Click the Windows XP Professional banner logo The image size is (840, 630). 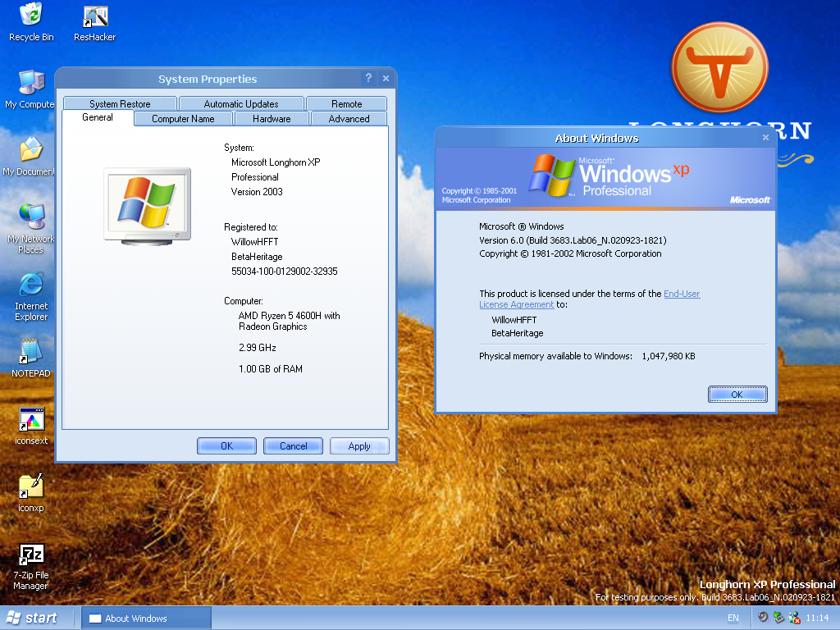click(x=608, y=176)
